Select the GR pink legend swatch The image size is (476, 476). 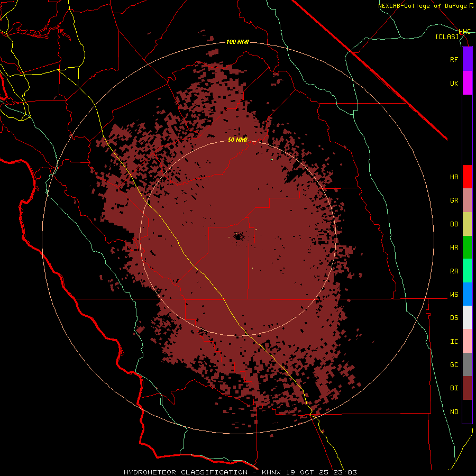(x=467, y=200)
